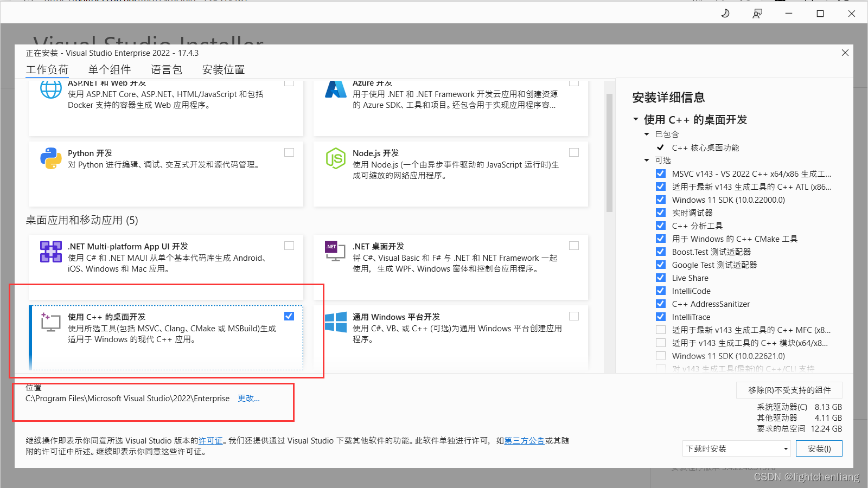The height and width of the screenshot is (488, 868).
Task: Check the 通用 Windows 平台开发 checkbox
Action: (x=574, y=316)
